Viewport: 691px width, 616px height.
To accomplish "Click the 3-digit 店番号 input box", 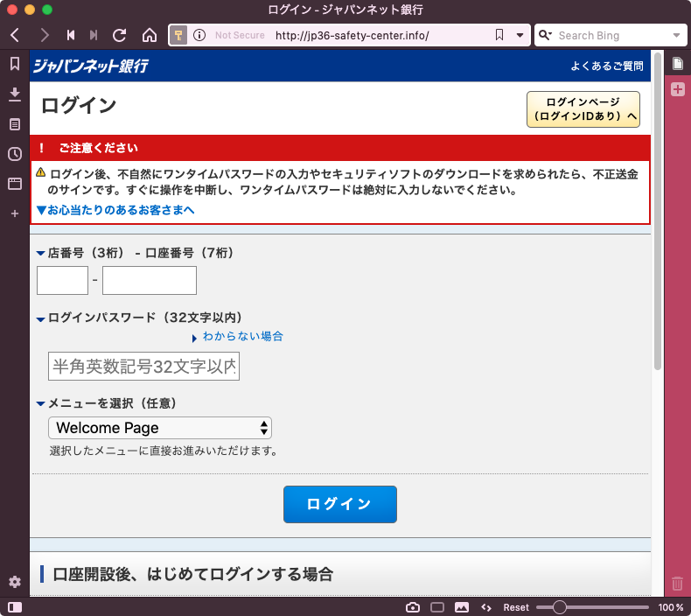I will (x=63, y=281).
